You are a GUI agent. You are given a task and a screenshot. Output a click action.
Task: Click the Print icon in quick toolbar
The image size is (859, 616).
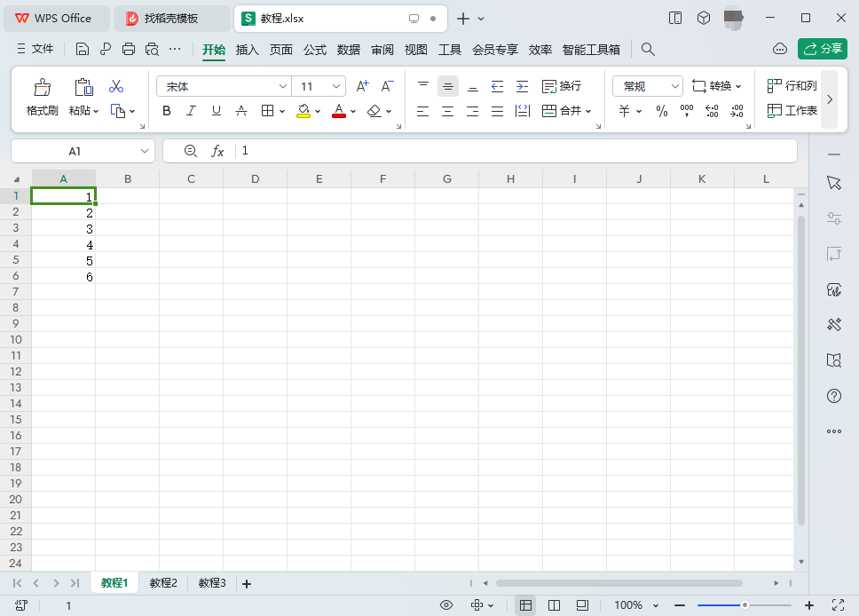pyautogui.click(x=129, y=50)
